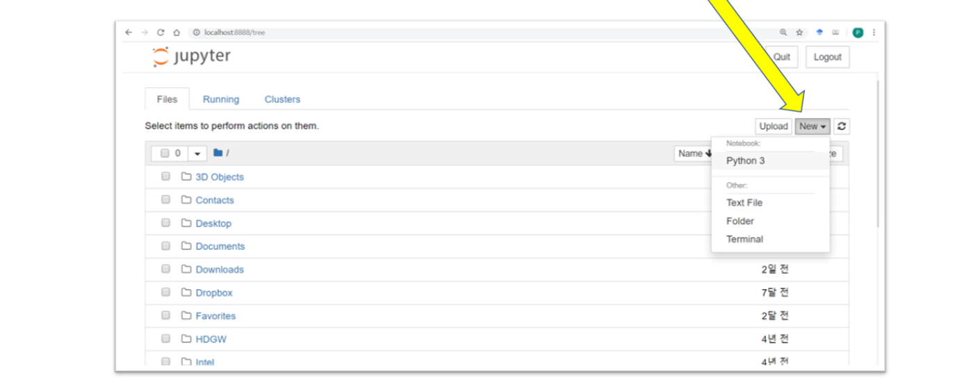Viewport: 980px width, 387px height.
Task: Click the folder icon beside HDGW
Action: click(x=186, y=339)
